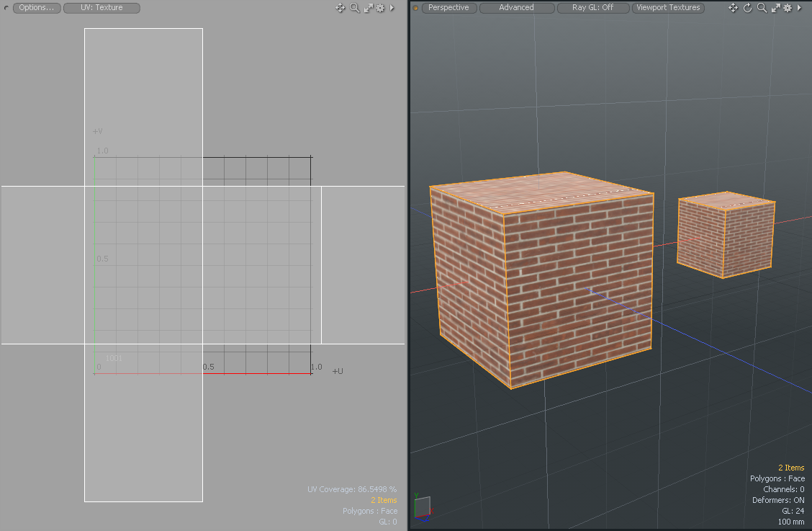Click the pan icon in Perspective viewport

[x=734, y=8]
